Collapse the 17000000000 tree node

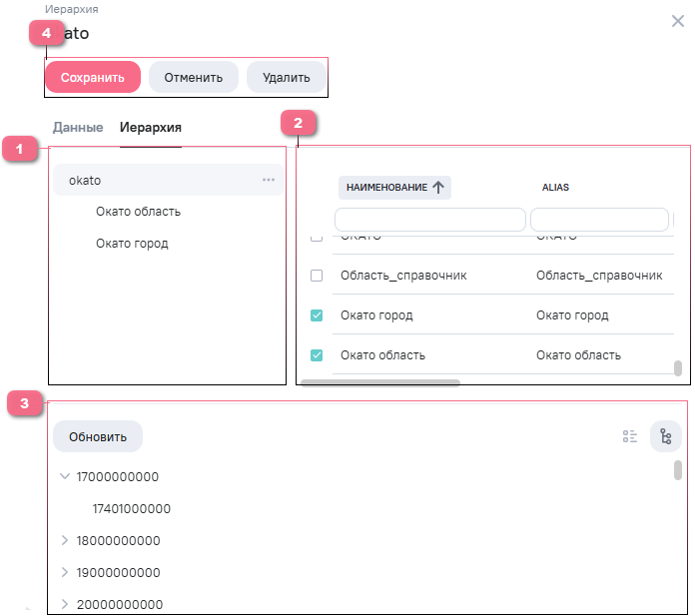[x=65, y=476]
